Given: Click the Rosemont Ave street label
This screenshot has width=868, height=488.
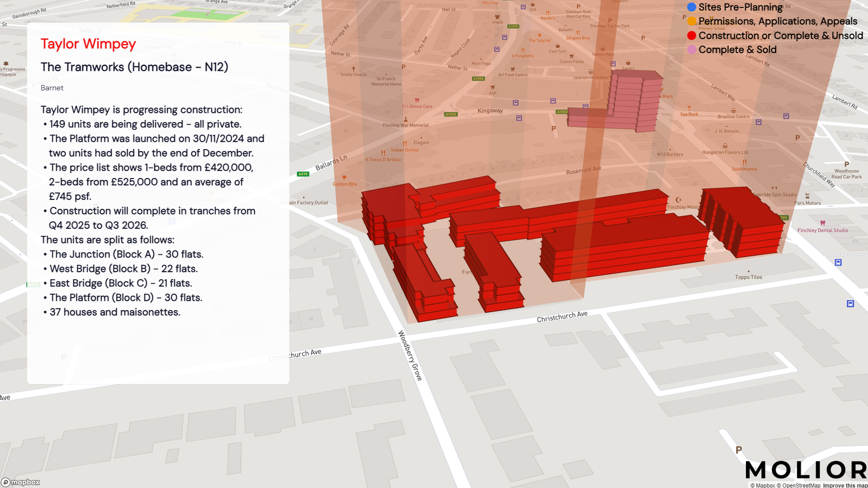Looking at the screenshot, I should coord(584,170).
